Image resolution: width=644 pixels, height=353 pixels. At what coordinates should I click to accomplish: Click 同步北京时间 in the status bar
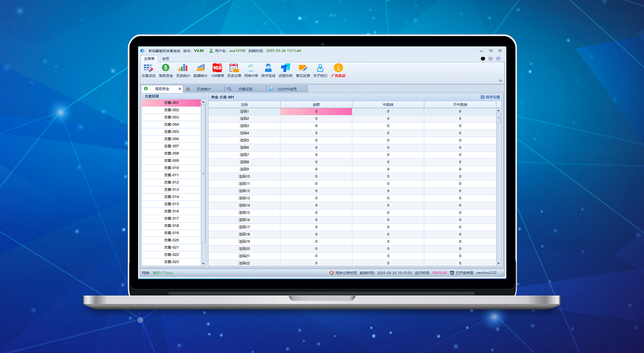point(343,273)
